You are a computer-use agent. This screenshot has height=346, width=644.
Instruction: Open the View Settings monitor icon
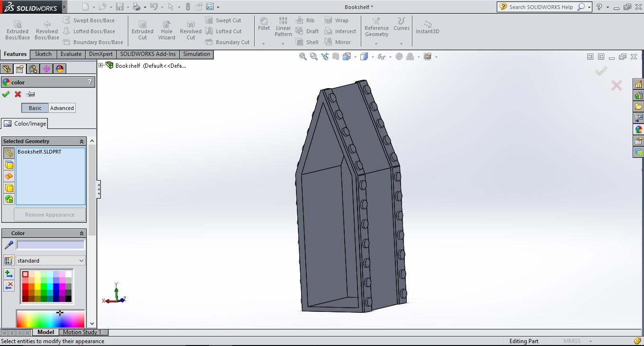coord(427,56)
